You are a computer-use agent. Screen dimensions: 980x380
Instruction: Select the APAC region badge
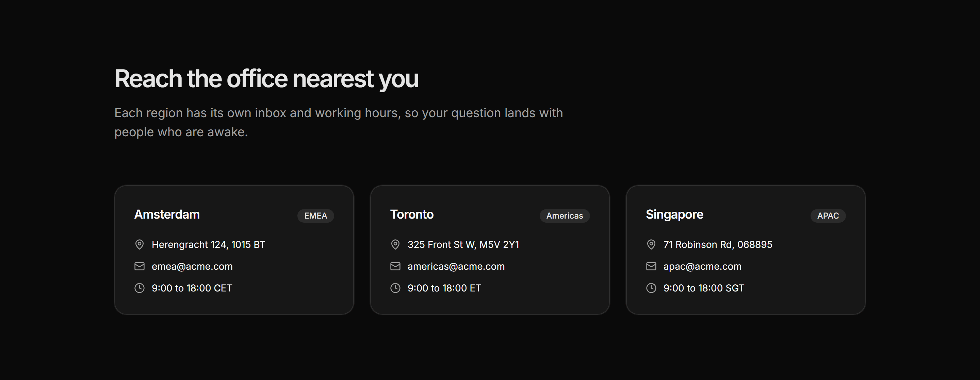[x=828, y=216]
